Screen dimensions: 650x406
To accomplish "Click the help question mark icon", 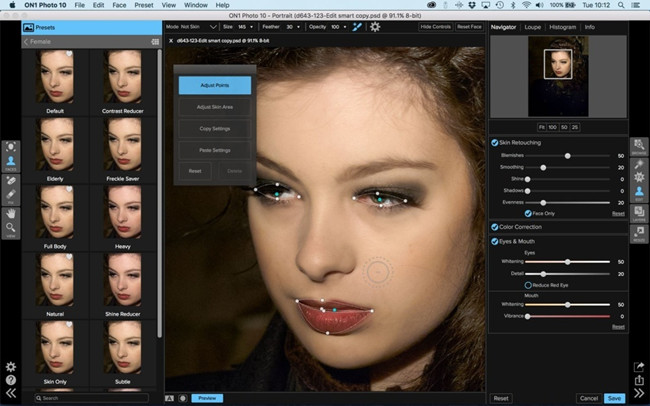I will (10, 380).
